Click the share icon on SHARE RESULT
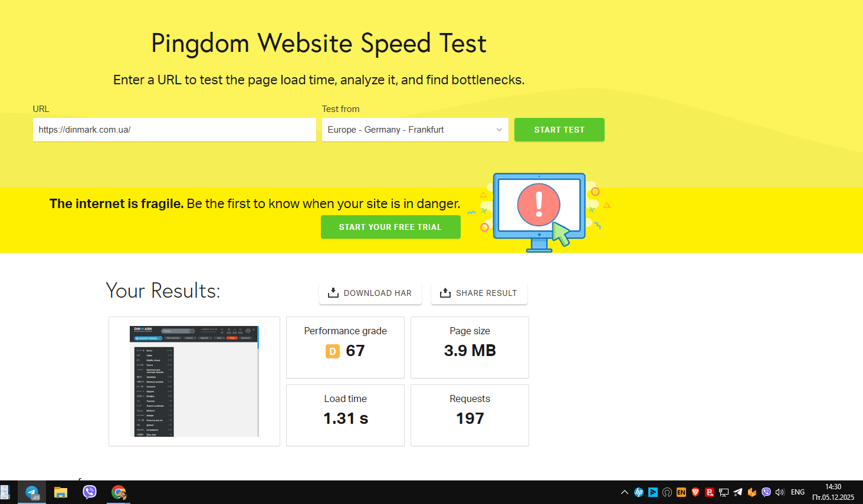 coord(445,293)
